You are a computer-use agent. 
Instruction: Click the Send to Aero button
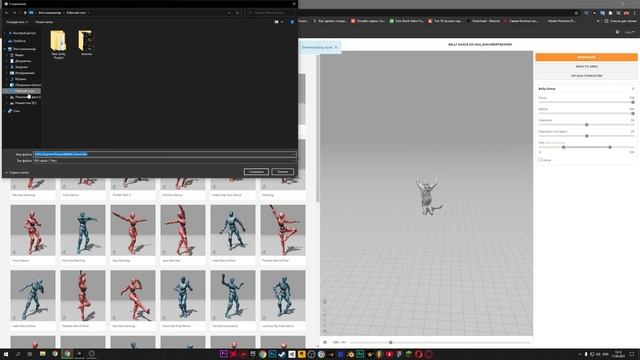point(586,67)
